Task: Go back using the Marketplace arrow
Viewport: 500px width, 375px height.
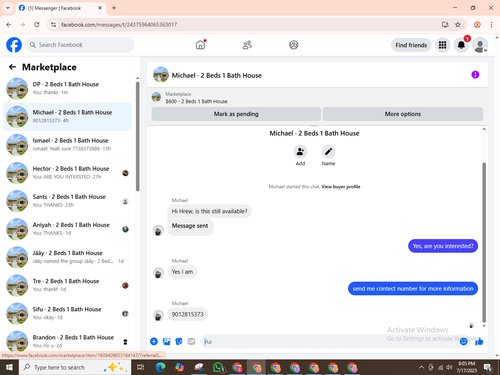Action: coord(12,67)
